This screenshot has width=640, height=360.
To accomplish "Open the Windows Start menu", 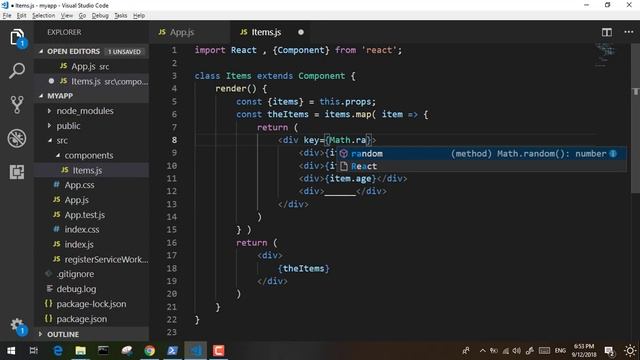I will coord(11,351).
